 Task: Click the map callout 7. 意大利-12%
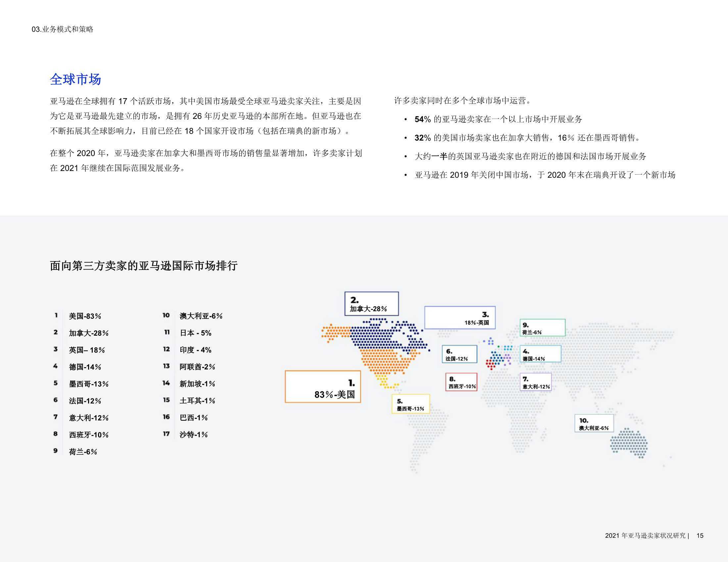click(536, 382)
